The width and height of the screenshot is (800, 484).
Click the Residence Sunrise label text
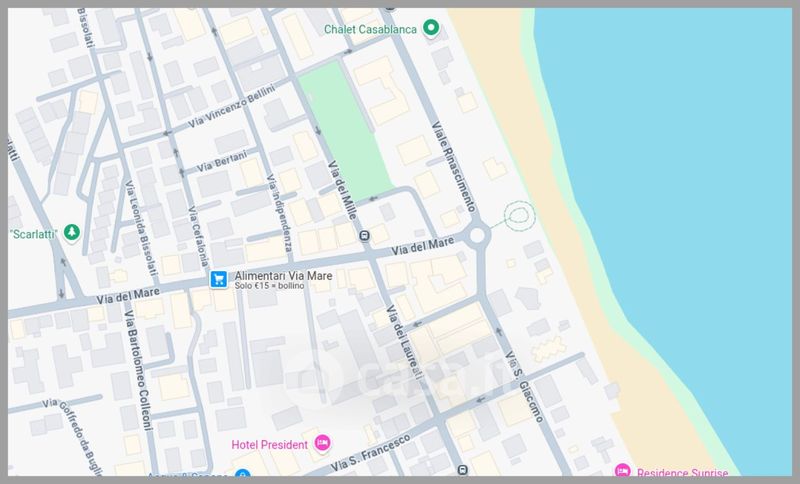[682, 472]
